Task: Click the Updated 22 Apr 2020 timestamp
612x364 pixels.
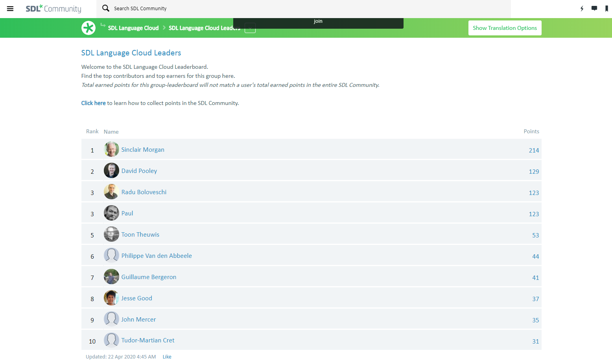Action: [121, 357]
